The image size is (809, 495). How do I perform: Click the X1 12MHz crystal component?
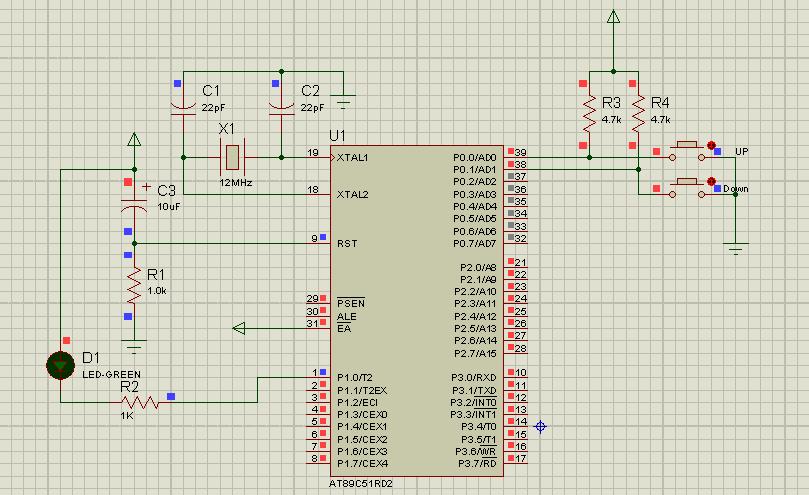[x=232, y=157]
